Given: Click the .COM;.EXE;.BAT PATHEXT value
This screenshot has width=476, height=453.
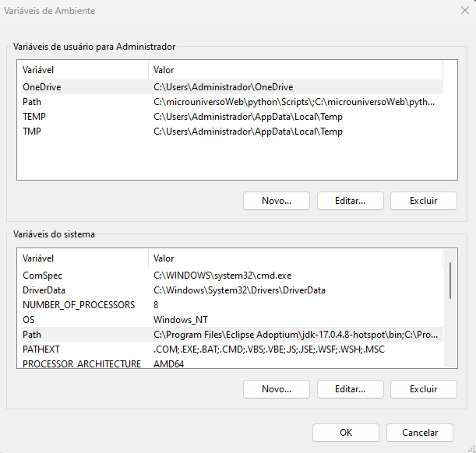Looking at the screenshot, I should pyautogui.click(x=269, y=349).
